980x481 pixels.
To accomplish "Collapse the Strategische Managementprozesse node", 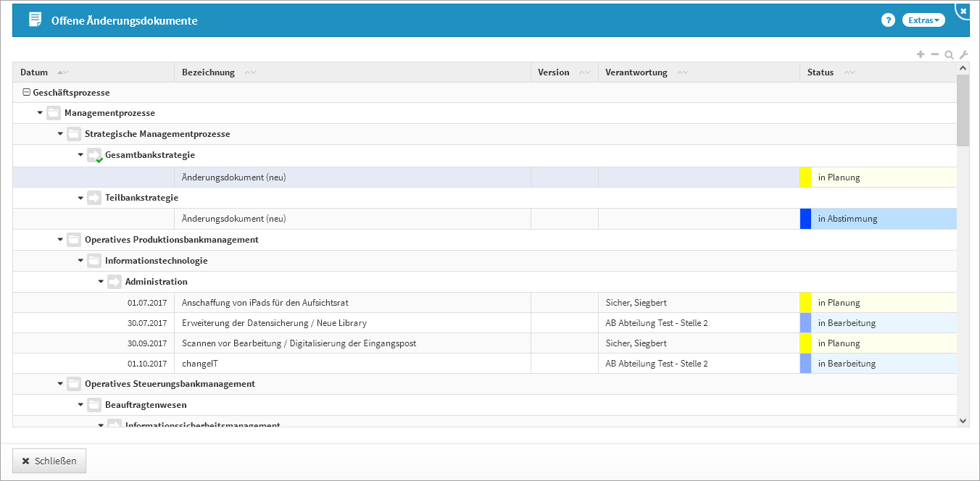I will click(61, 134).
